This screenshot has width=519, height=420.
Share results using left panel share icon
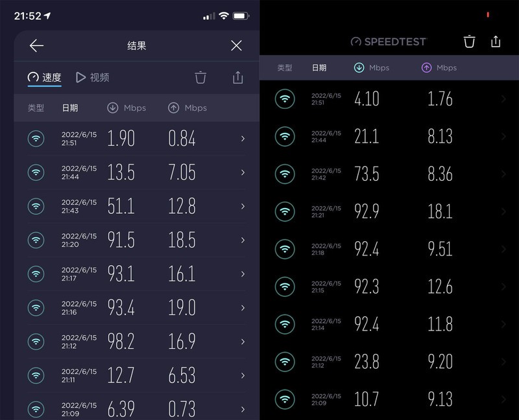click(237, 78)
